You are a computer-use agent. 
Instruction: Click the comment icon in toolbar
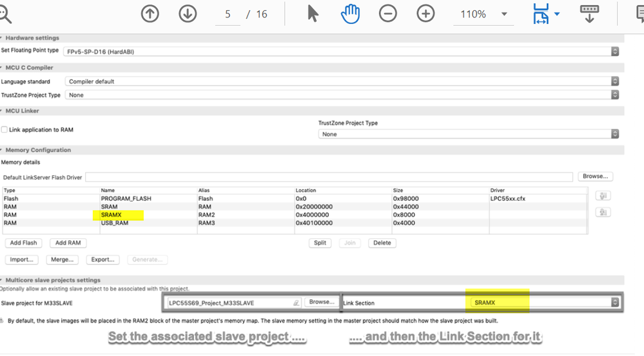point(640,14)
